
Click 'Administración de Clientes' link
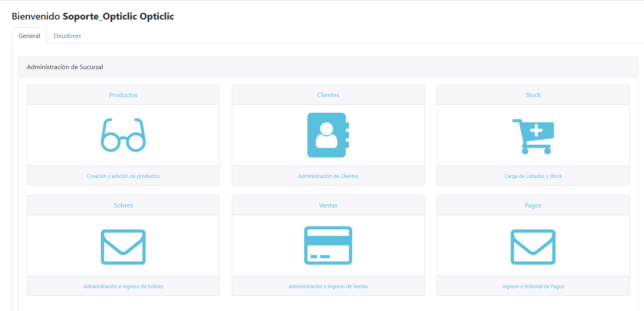click(x=328, y=176)
